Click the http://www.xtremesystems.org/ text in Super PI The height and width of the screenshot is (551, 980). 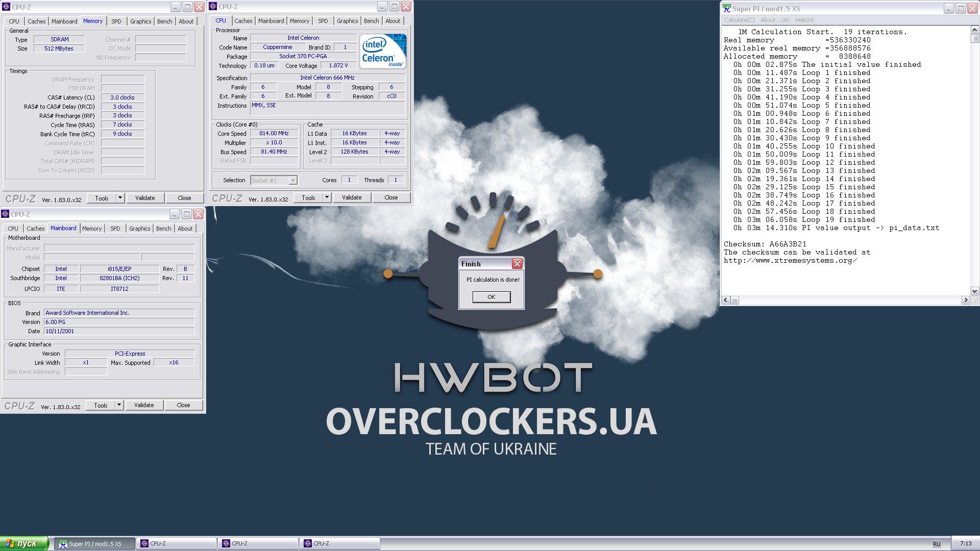tap(790, 260)
